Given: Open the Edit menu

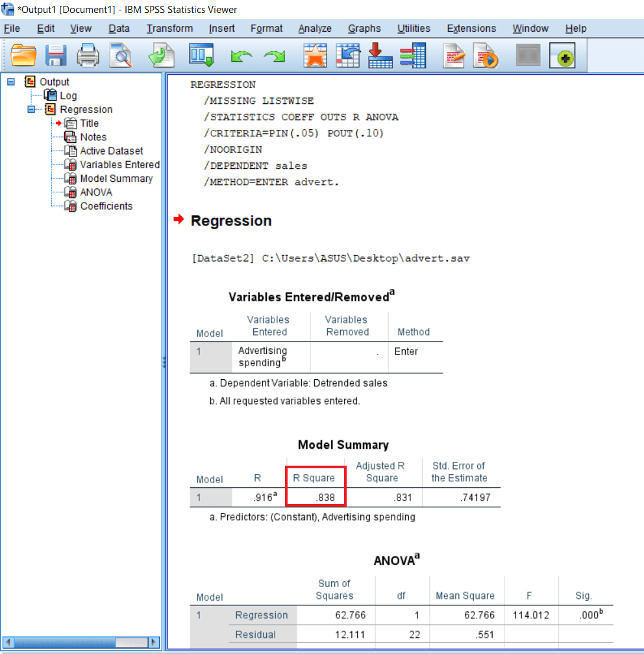Looking at the screenshot, I should pos(46,29).
